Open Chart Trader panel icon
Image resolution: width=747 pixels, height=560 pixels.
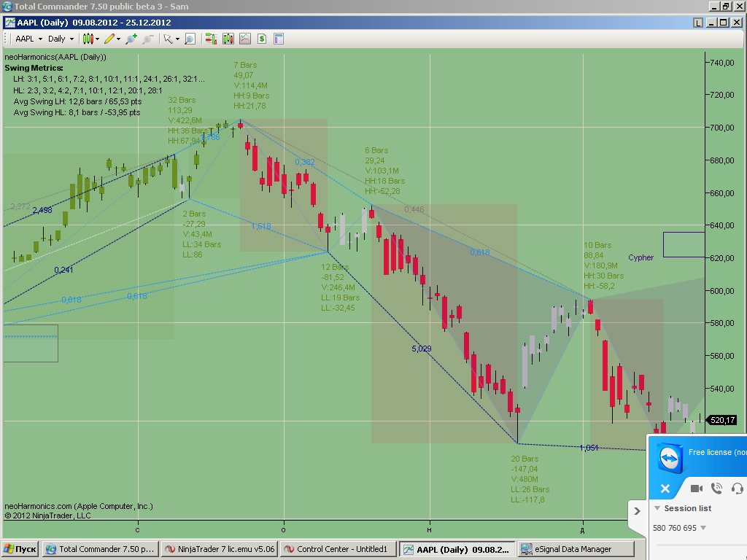click(211, 39)
